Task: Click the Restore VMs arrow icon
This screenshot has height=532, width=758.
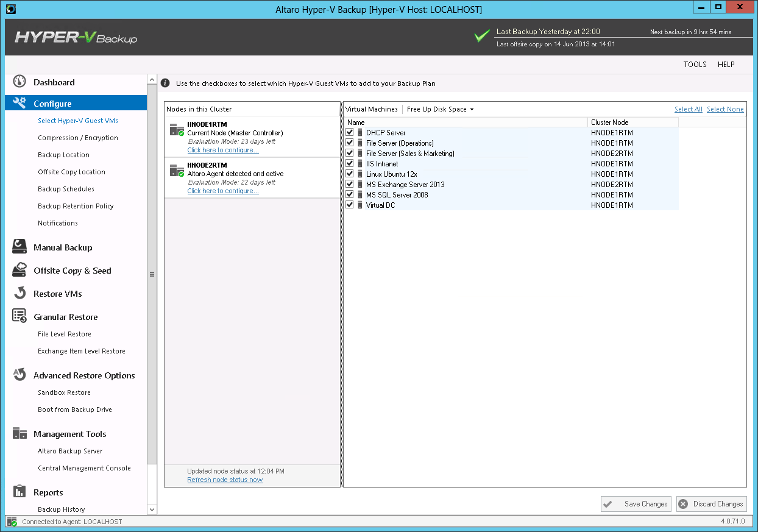Action: (19, 293)
